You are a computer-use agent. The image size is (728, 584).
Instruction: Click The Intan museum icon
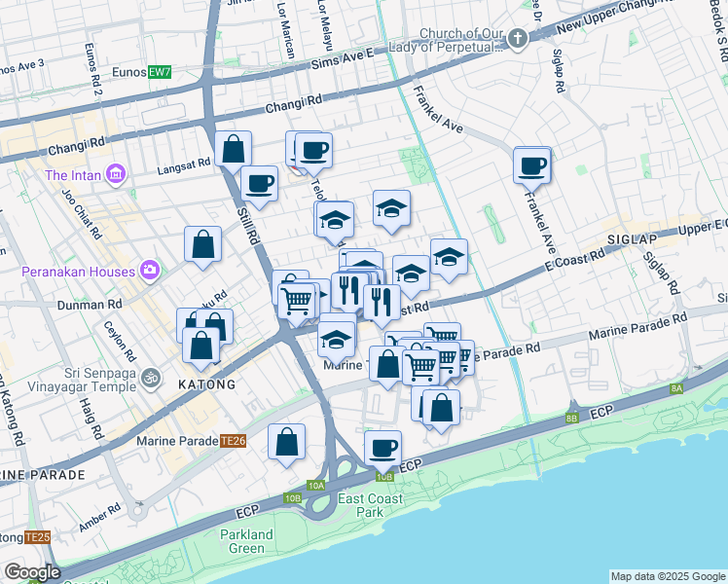point(116,175)
